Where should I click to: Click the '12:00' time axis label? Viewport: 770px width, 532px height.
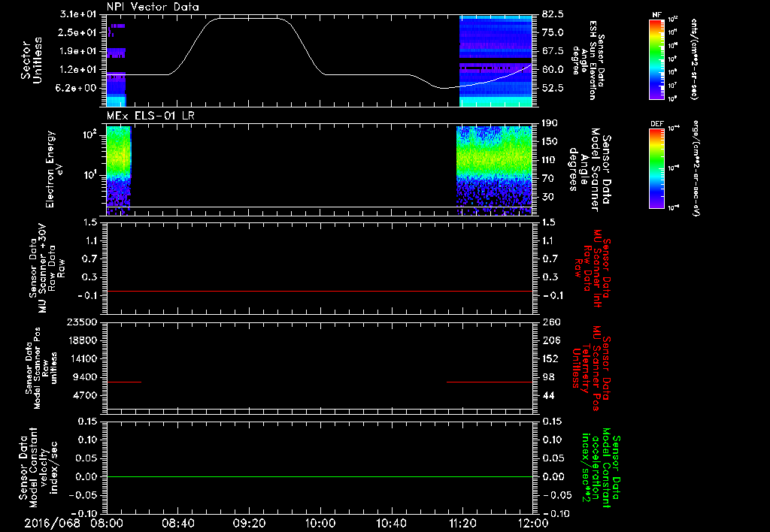click(x=533, y=523)
